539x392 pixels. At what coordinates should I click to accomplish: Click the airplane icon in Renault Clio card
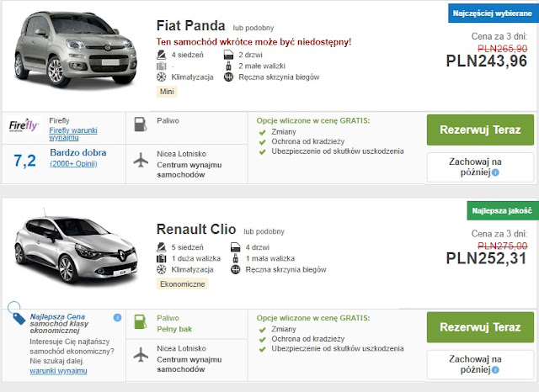pos(141,354)
